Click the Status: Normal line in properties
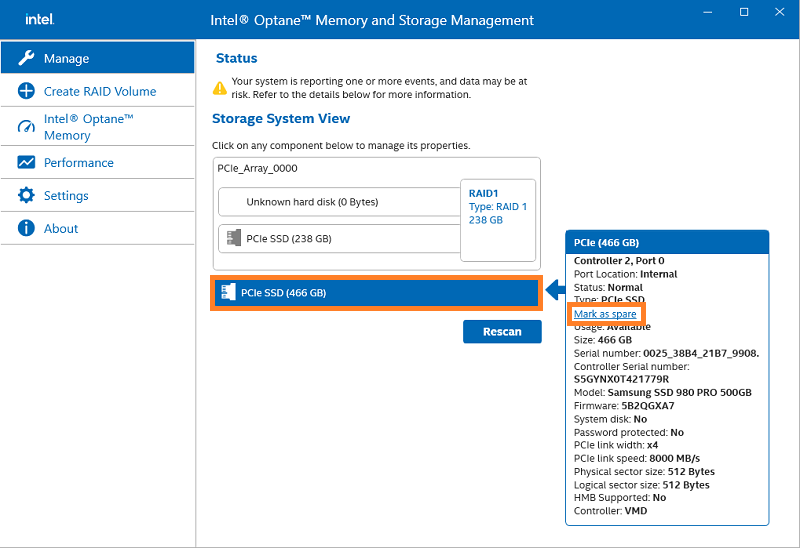Screen dimensions: 800x548 (608, 287)
